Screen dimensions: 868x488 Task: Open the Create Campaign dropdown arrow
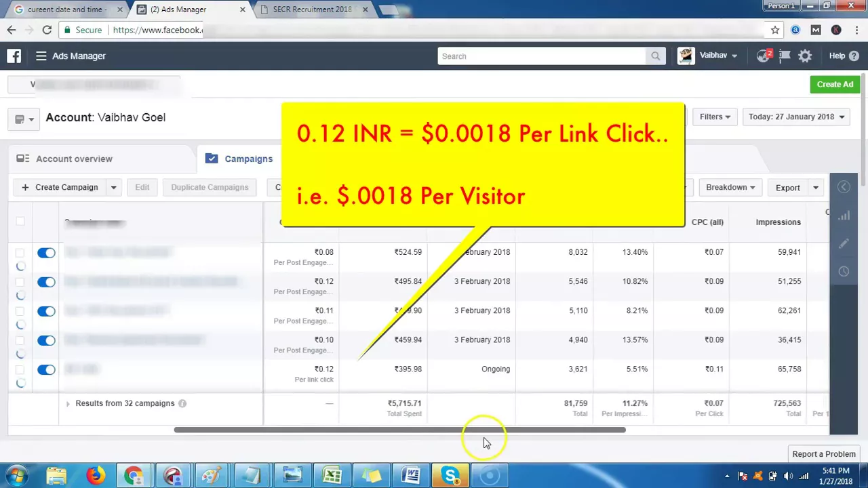click(113, 188)
